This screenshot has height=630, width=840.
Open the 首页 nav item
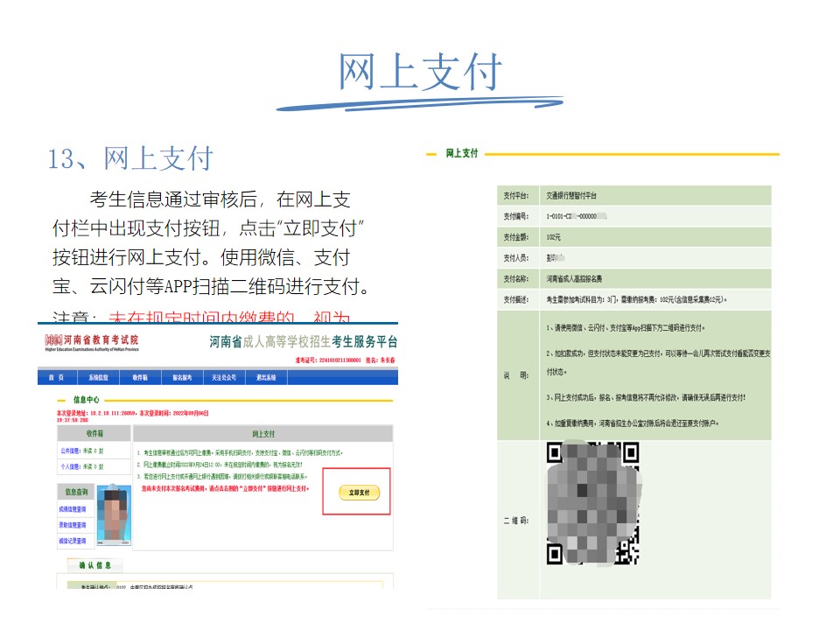pos(57,378)
